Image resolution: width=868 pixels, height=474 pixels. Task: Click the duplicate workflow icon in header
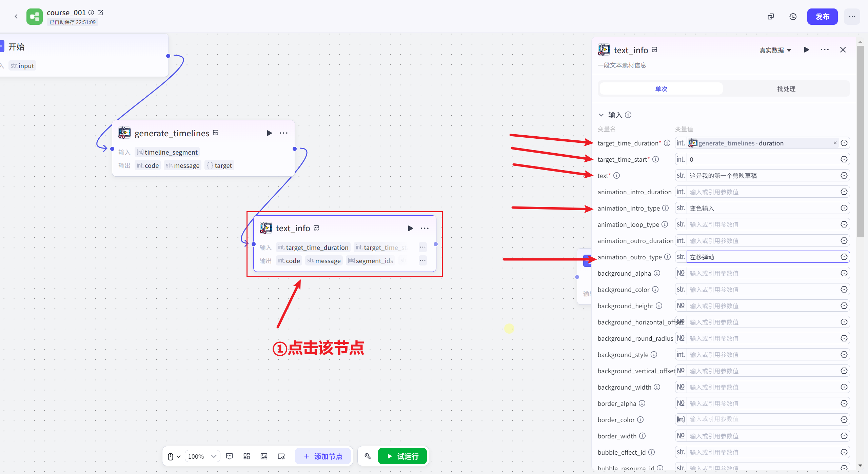(771, 17)
